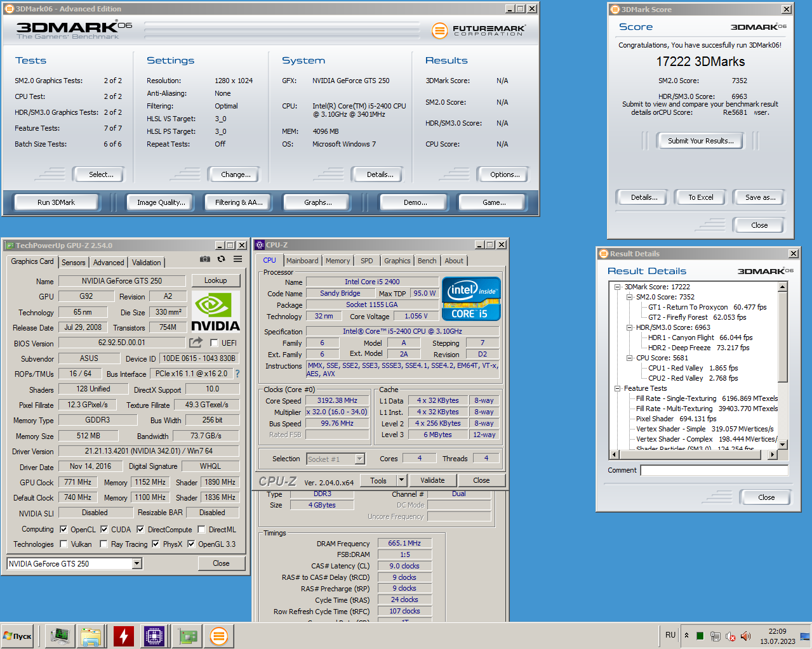Click the BIOS version share/export icon

[196, 343]
